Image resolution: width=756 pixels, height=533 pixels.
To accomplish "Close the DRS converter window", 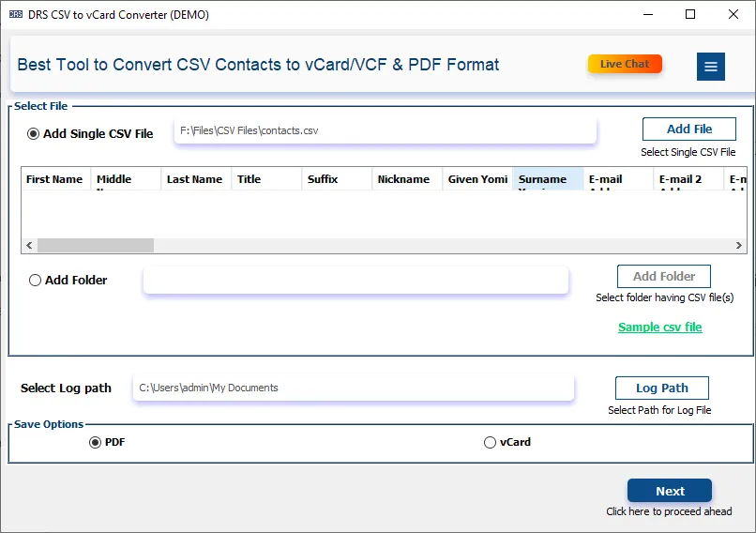I will [733, 14].
